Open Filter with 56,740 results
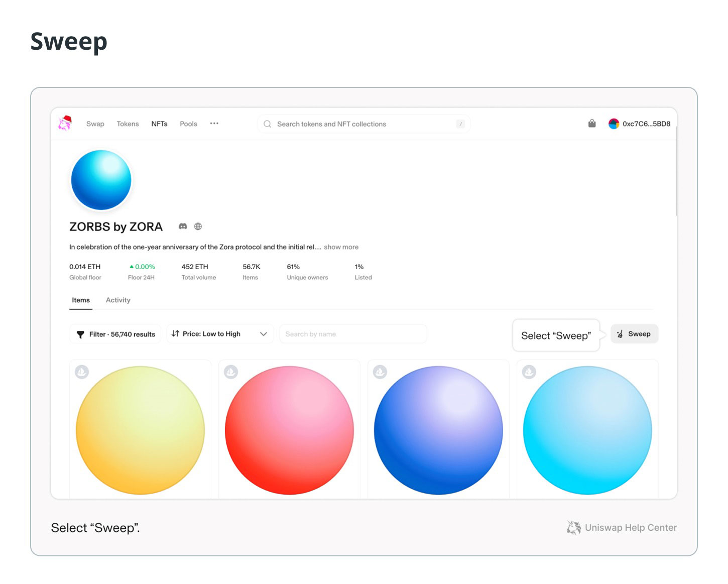This screenshot has width=728, height=584. pos(115,334)
